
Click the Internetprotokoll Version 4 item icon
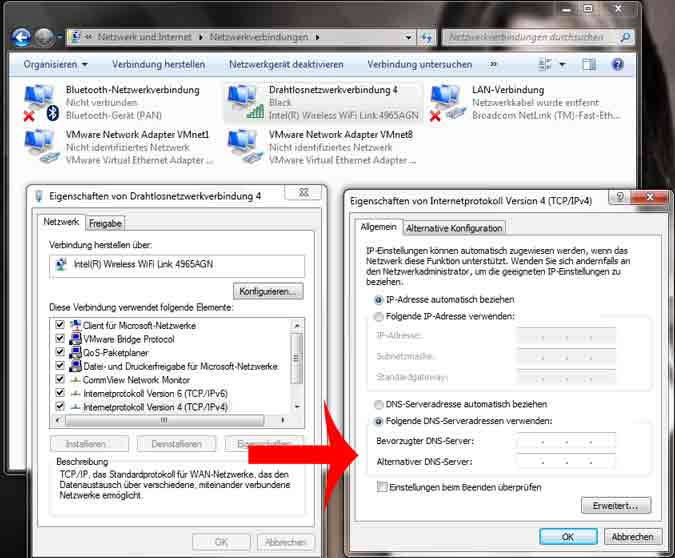click(75, 407)
